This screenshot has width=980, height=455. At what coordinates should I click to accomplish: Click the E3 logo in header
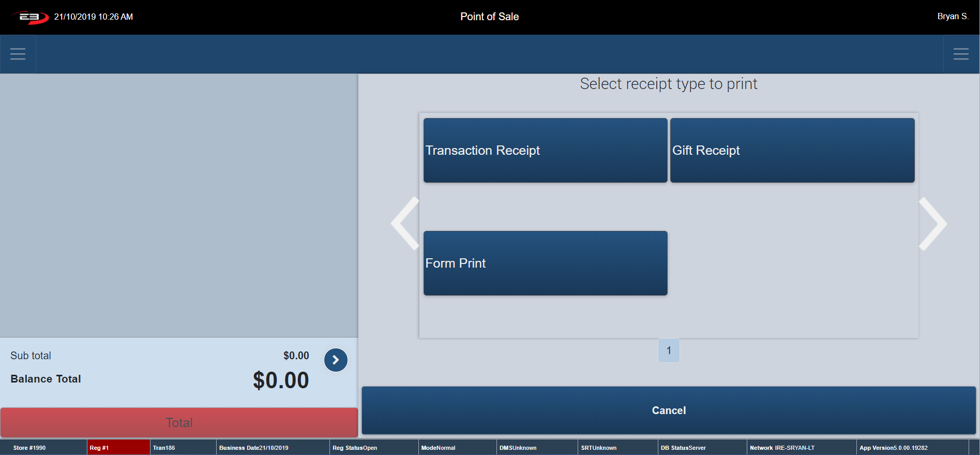pyautogui.click(x=31, y=17)
